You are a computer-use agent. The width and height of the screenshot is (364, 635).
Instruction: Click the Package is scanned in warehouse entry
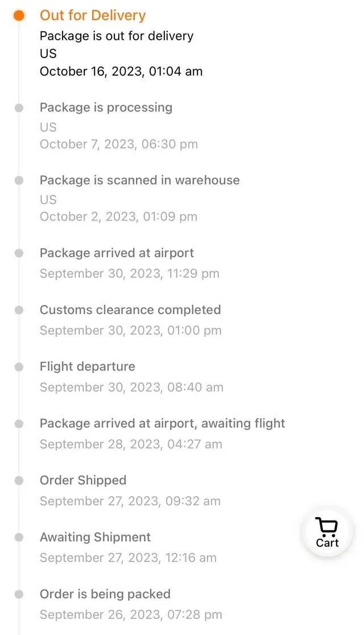point(139,180)
